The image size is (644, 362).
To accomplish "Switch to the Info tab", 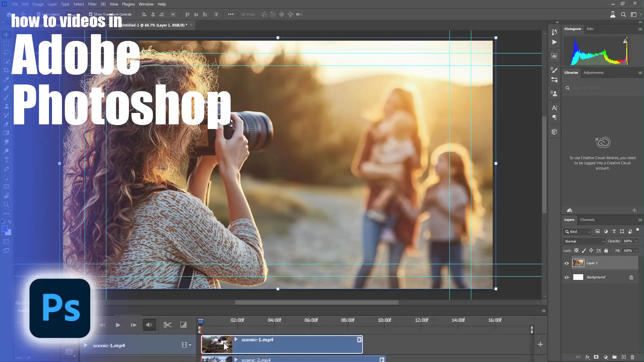I will click(x=590, y=29).
